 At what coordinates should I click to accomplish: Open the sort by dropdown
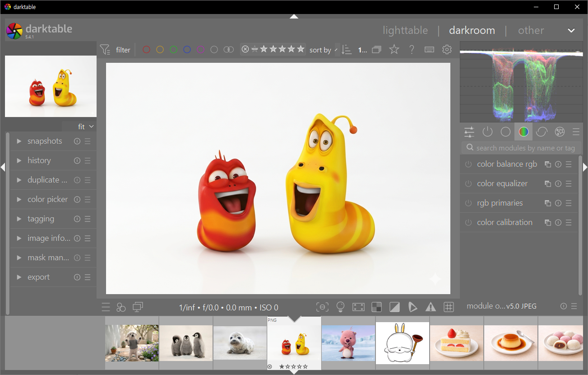pos(324,50)
